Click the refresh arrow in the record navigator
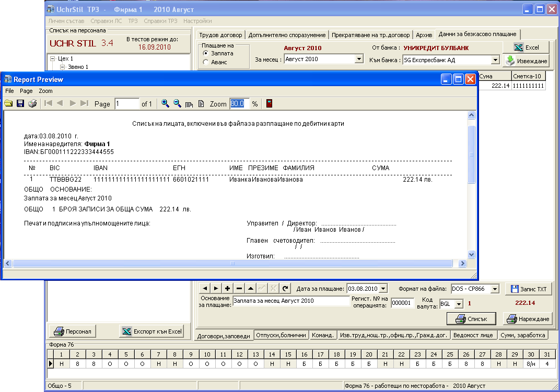Viewport: 560px width, 392px height. [x=285, y=288]
